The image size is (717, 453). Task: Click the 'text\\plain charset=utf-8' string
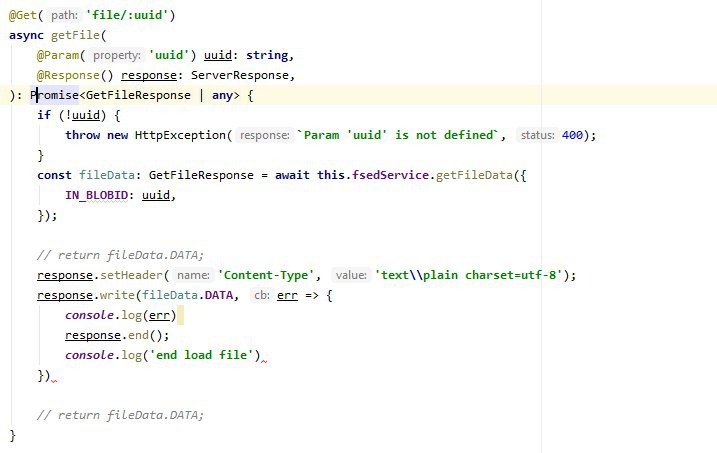468,275
